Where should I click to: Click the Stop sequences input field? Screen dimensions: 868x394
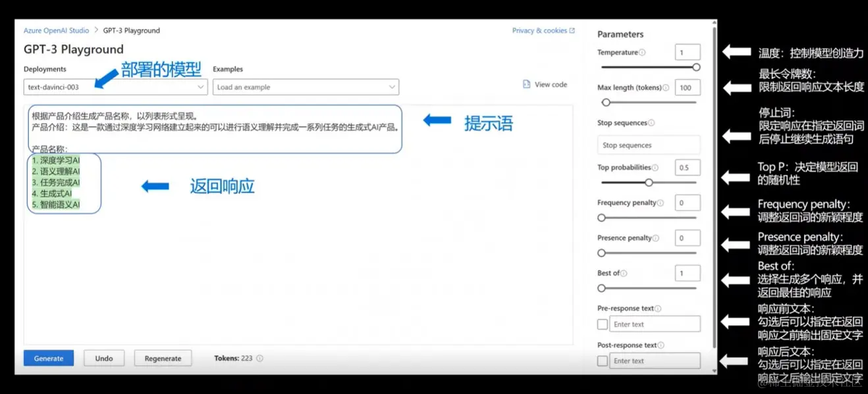click(649, 145)
